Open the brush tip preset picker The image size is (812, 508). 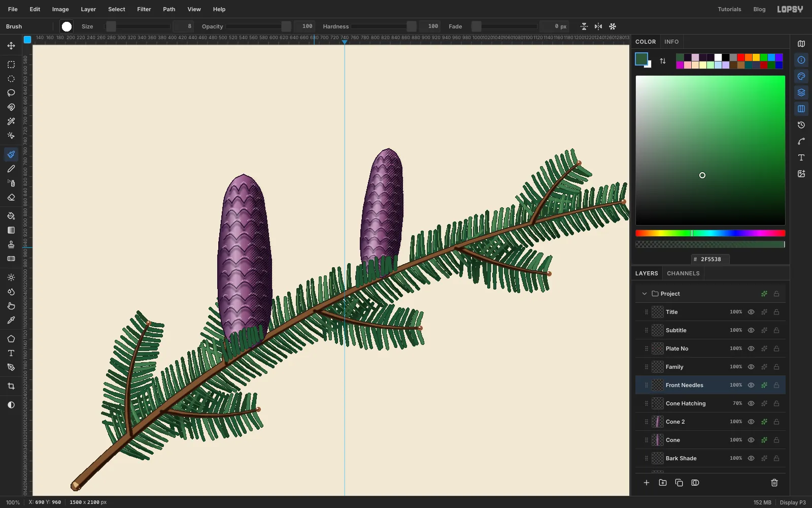(66, 26)
